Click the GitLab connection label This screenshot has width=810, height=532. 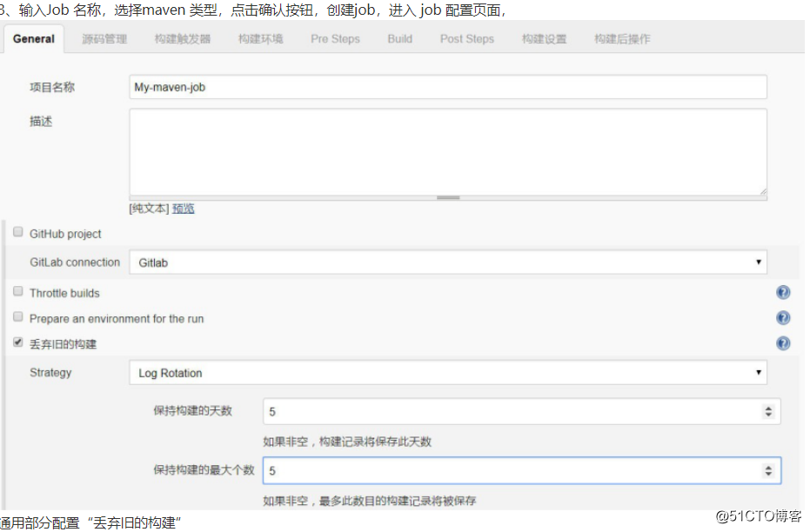tap(75, 263)
